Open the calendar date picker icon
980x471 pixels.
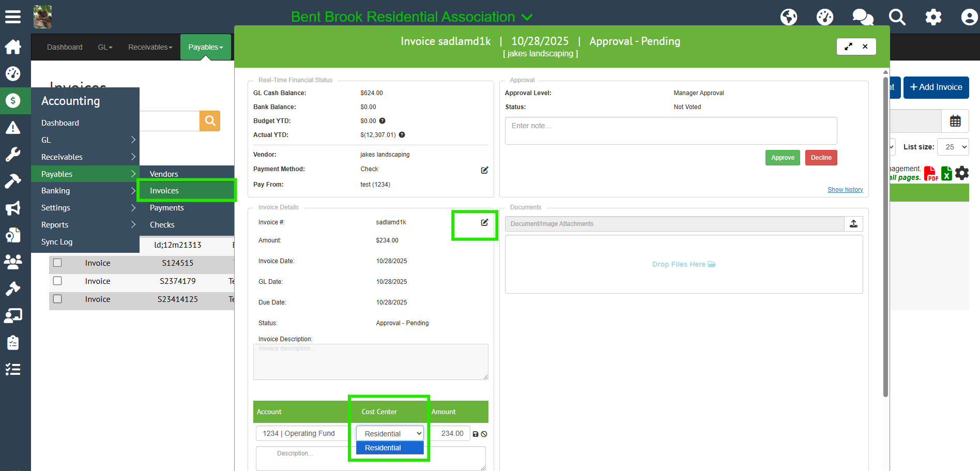click(x=955, y=121)
